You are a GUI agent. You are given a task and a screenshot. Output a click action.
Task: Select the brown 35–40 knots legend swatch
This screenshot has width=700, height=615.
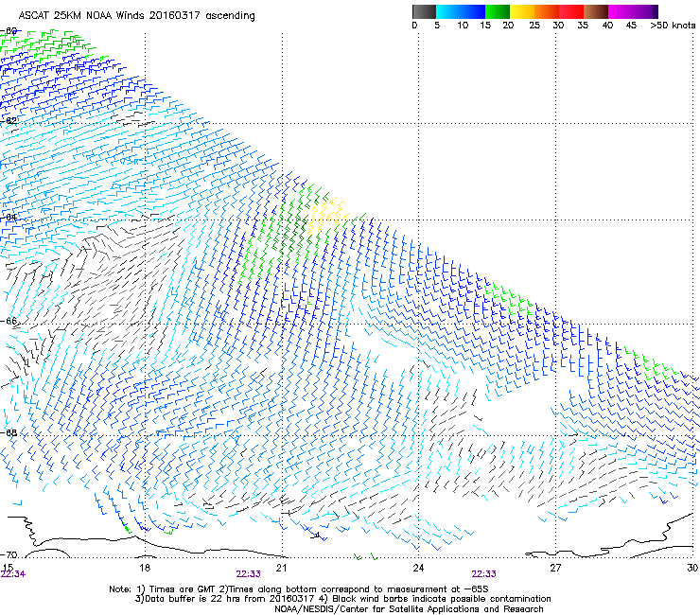tap(596, 11)
